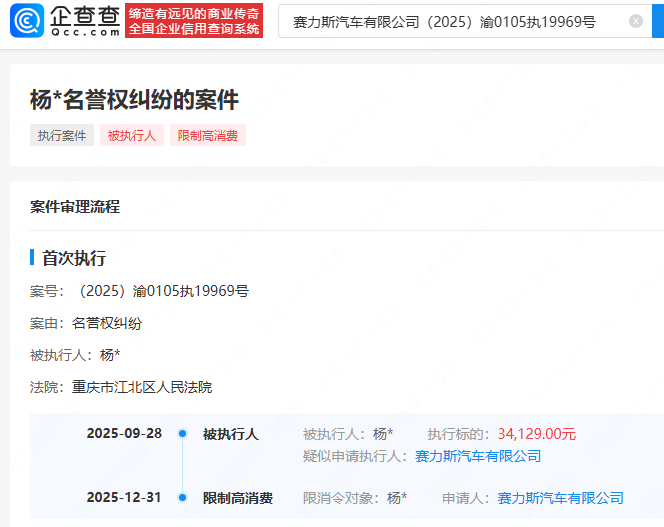Click the 2025-09-28 timeline dot
Viewport: 664px width, 527px height.
pyautogui.click(x=183, y=433)
